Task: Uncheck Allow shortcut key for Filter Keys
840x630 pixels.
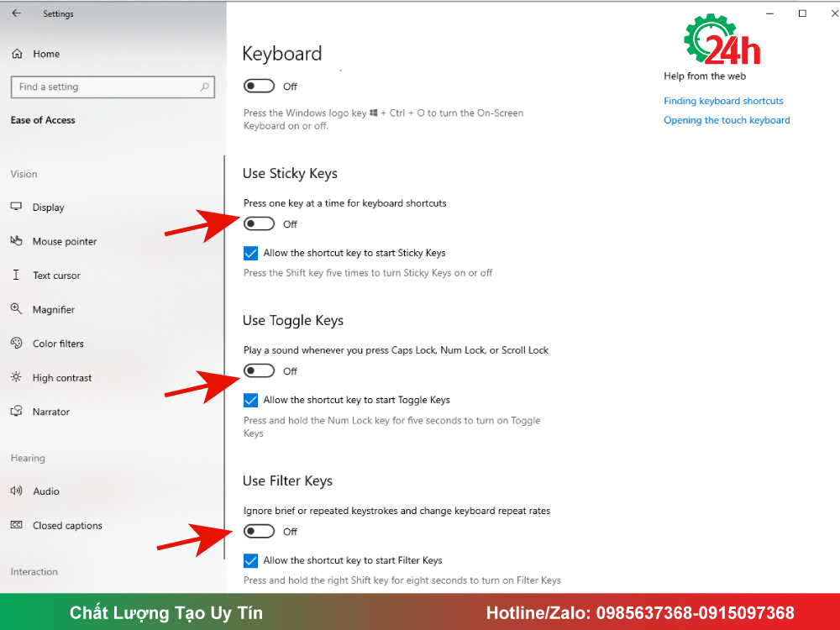Action: tap(250, 560)
